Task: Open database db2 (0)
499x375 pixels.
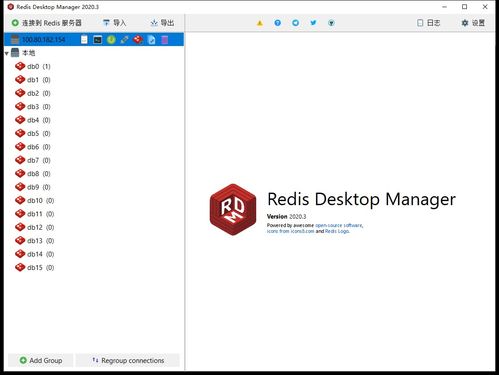Action: pos(33,93)
